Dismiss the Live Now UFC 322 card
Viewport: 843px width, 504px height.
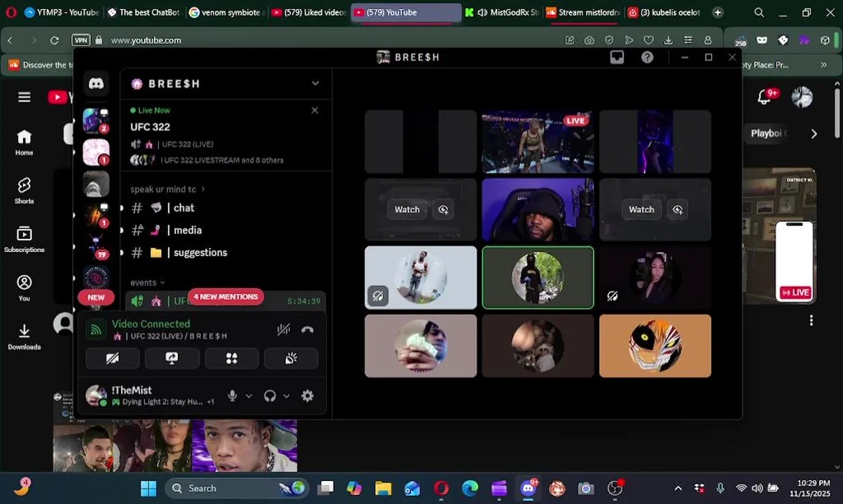pyautogui.click(x=314, y=111)
